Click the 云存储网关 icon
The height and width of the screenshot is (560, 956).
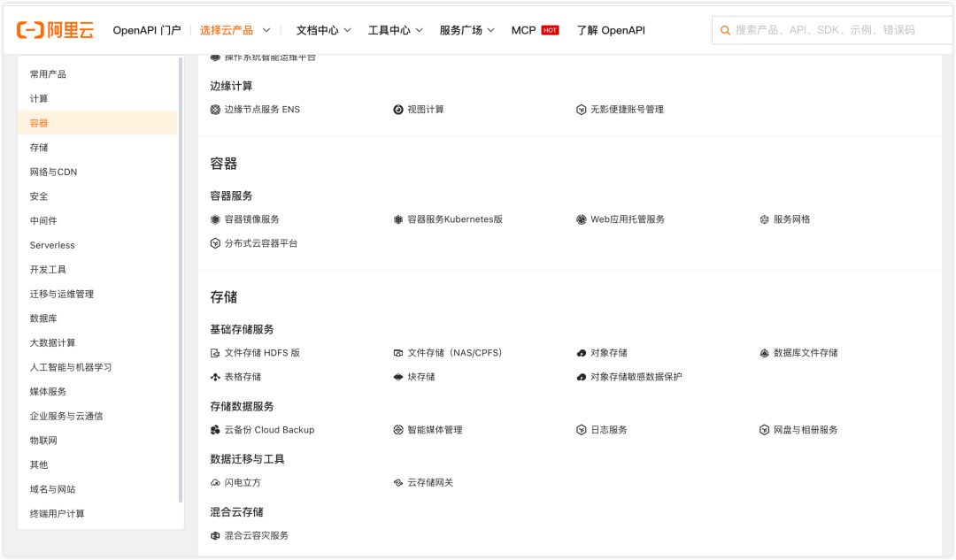(398, 483)
